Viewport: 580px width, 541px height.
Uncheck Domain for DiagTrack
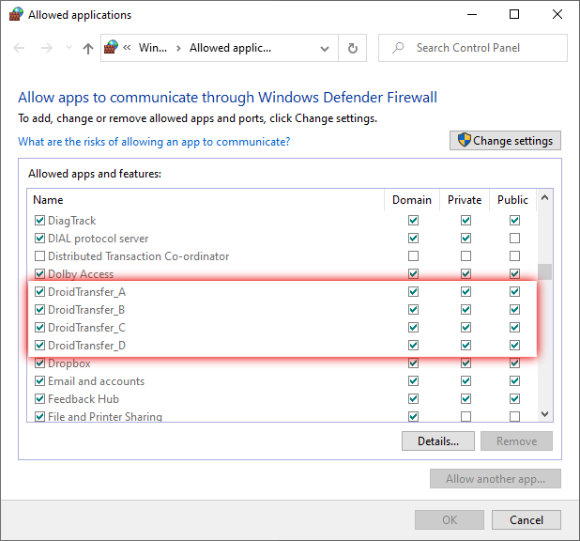(413, 220)
